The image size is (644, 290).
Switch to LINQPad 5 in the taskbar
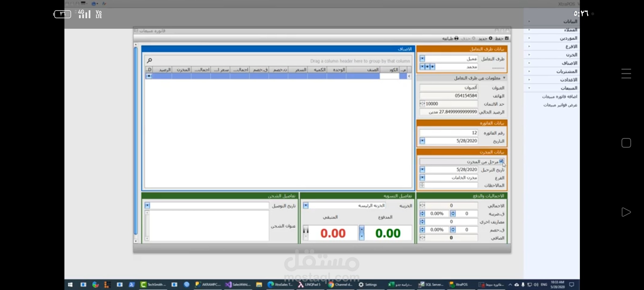(309, 285)
